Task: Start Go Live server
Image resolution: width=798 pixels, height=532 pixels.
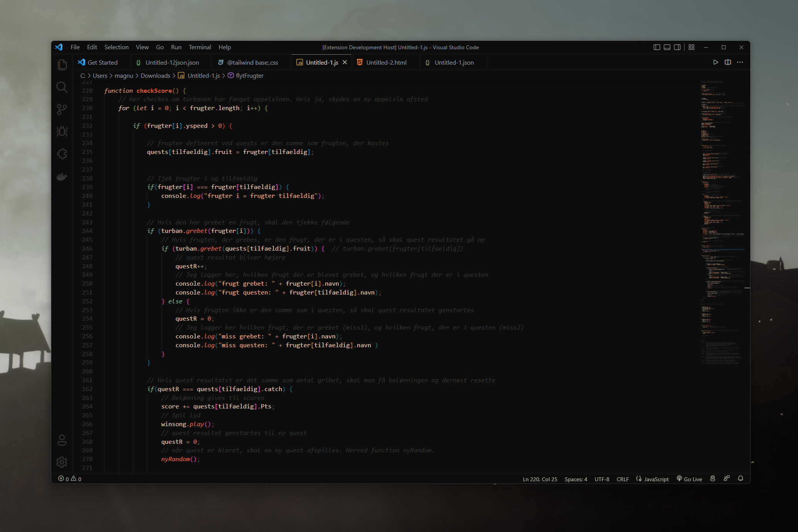Action: 690,479
